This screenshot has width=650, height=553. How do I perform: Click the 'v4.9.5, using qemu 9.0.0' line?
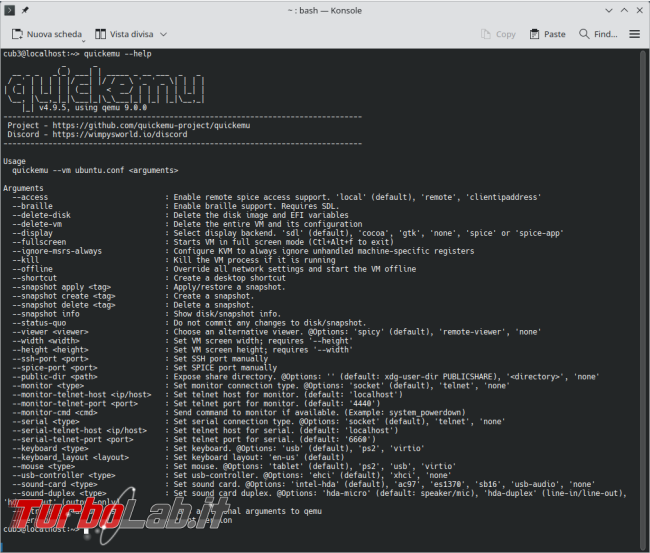93,107
